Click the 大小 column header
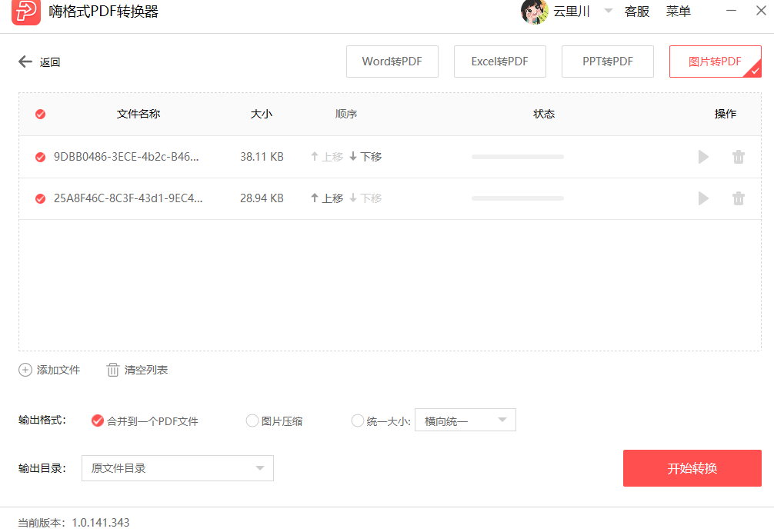 pos(262,114)
